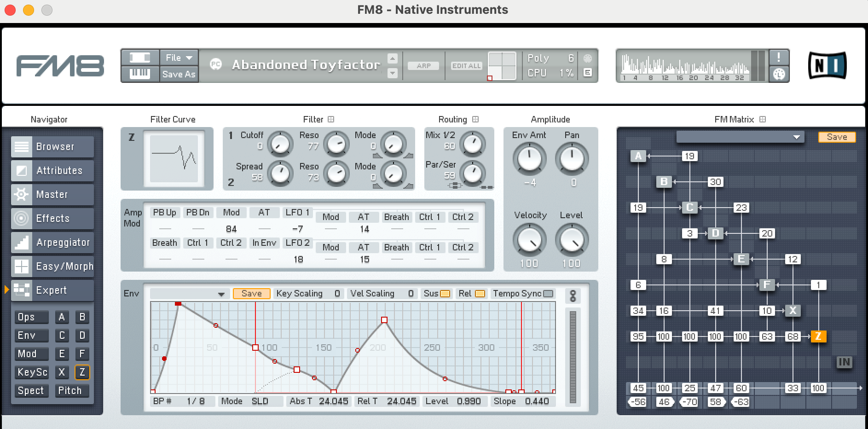The width and height of the screenshot is (868, 429).
Task: Select the previous preset with up arrow
Action: (x=393, y=58)
